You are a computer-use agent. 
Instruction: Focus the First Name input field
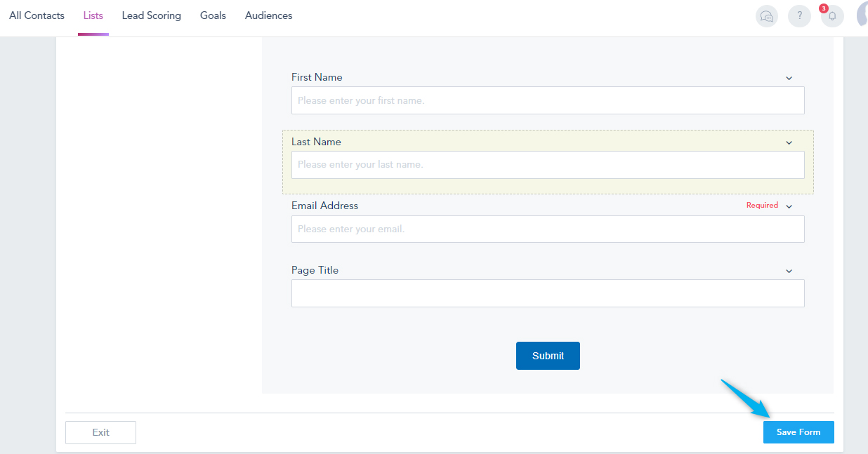pos(548,100)
